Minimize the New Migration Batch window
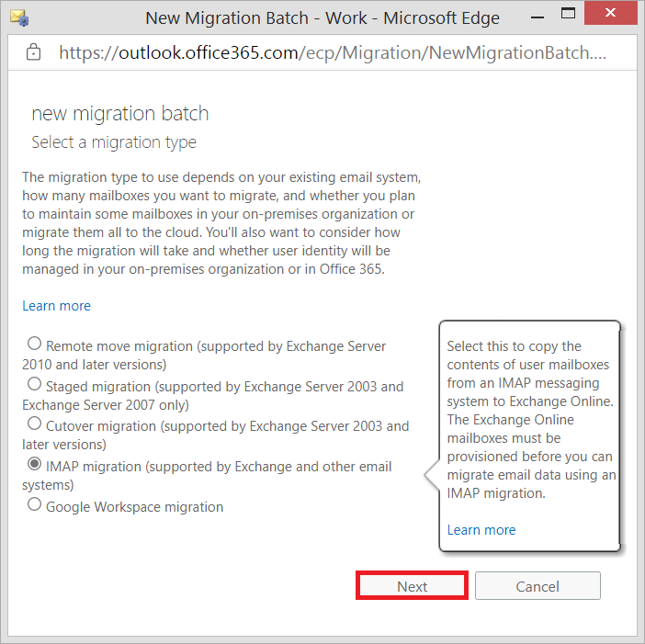The height and width of the screenshot is (644, 645). pyautogui.click(x=537, y=17)
